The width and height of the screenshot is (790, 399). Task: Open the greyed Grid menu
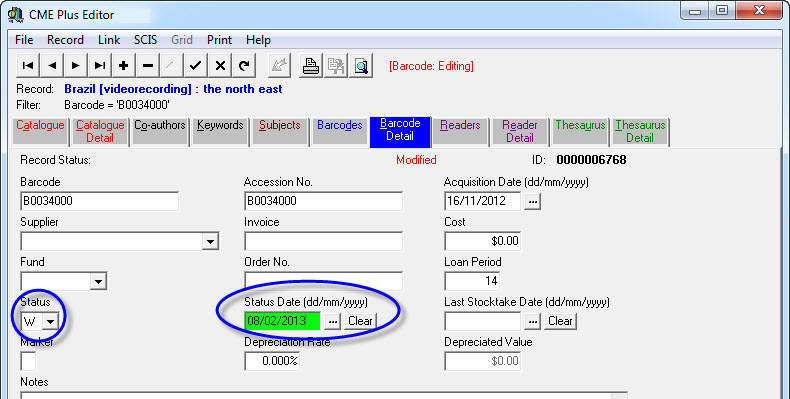[x=182, y=40]
